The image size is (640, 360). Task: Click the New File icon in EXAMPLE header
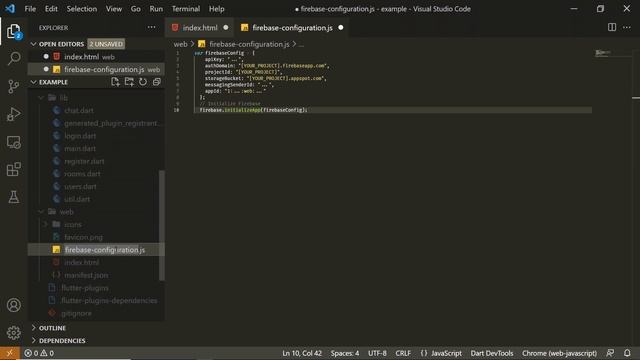click(115, 82)
